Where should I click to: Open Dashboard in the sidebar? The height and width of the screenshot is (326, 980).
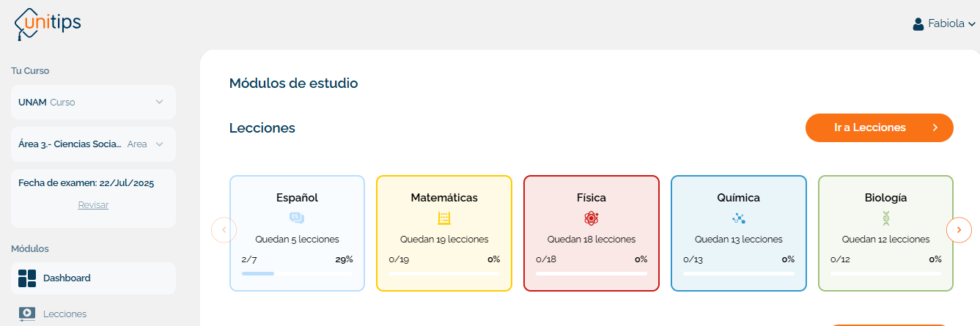click(67, 278)
